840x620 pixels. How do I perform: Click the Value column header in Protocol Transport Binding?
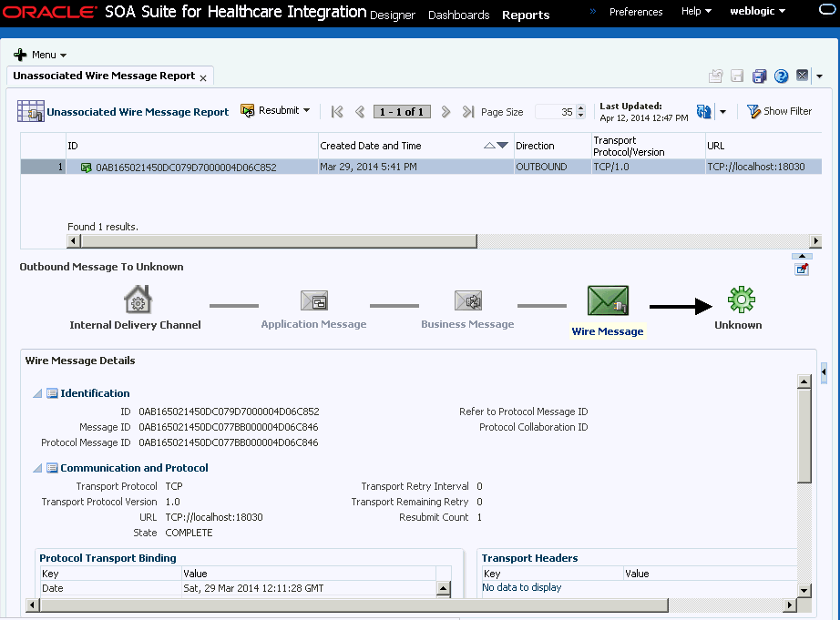point(309,574)
